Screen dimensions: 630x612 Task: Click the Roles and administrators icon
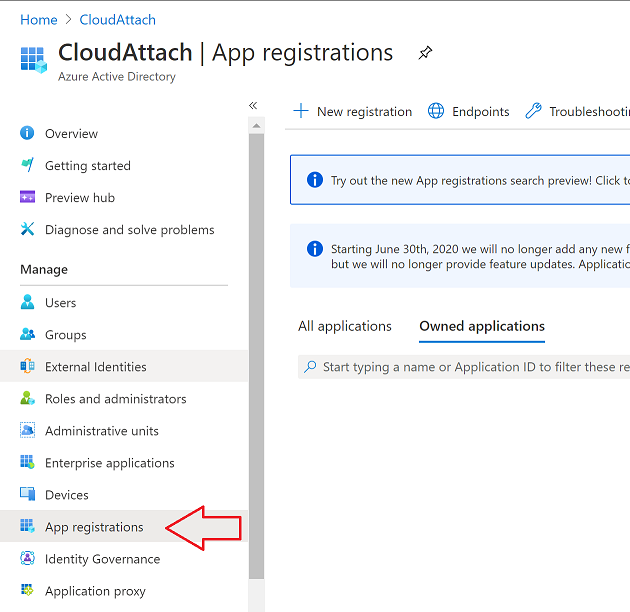[27, 398]
